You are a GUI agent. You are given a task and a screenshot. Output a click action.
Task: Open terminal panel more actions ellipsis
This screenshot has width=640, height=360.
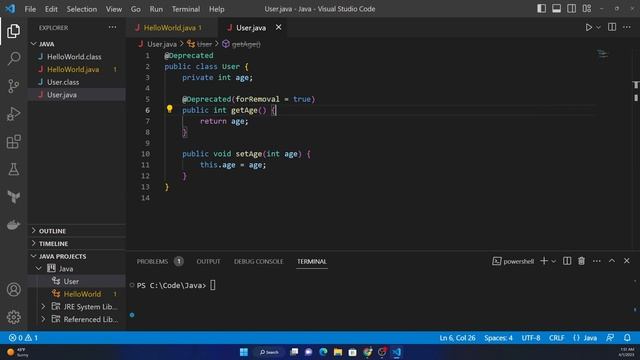click(597, 261)
